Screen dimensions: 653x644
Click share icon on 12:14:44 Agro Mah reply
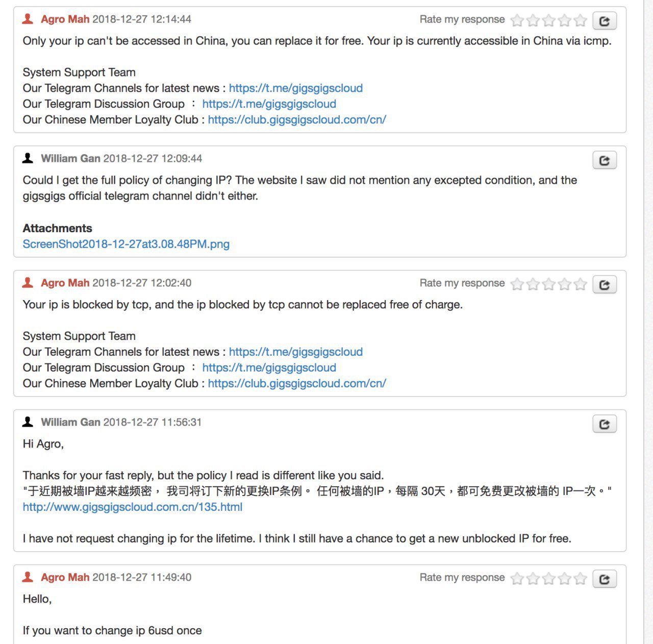(x=605, y=21)
